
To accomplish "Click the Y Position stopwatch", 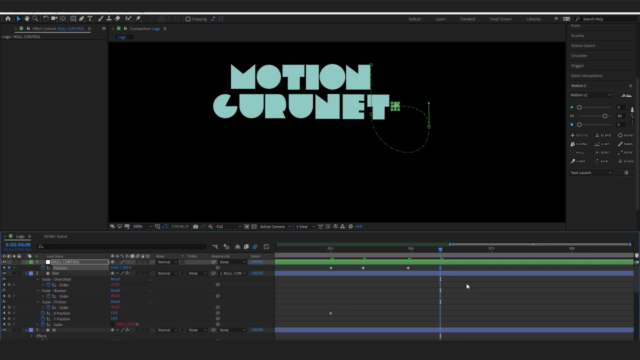I will pos(43,319).
